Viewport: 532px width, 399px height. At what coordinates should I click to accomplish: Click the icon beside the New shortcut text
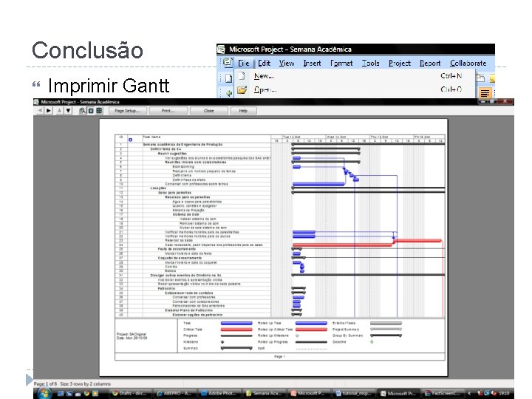point(480,78)
